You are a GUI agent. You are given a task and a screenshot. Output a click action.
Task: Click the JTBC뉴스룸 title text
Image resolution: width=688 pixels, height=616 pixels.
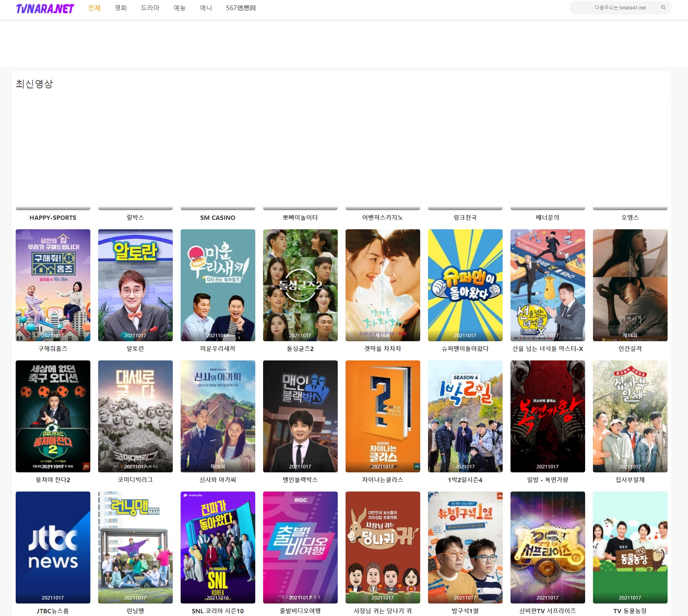pyautogui.click(x=53, y=611)
